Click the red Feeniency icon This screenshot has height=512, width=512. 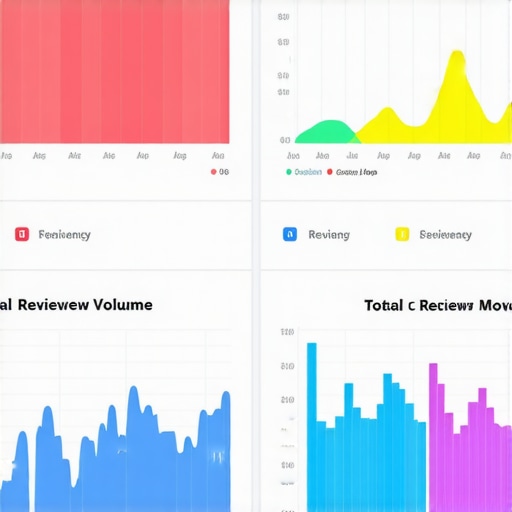point(22,234)
